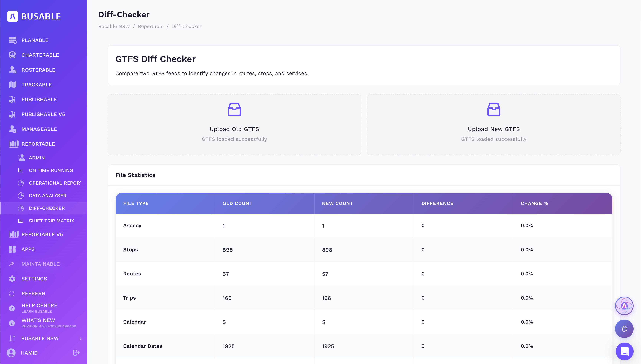Image resolution: width=641 pixels, height=364 pixels.
Task: Expand the Reportable V5 menu
Action: coord(44,234)
